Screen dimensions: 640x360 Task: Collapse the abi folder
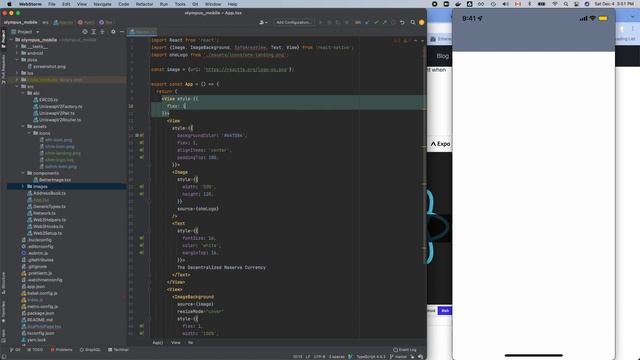tap(23, 93)
